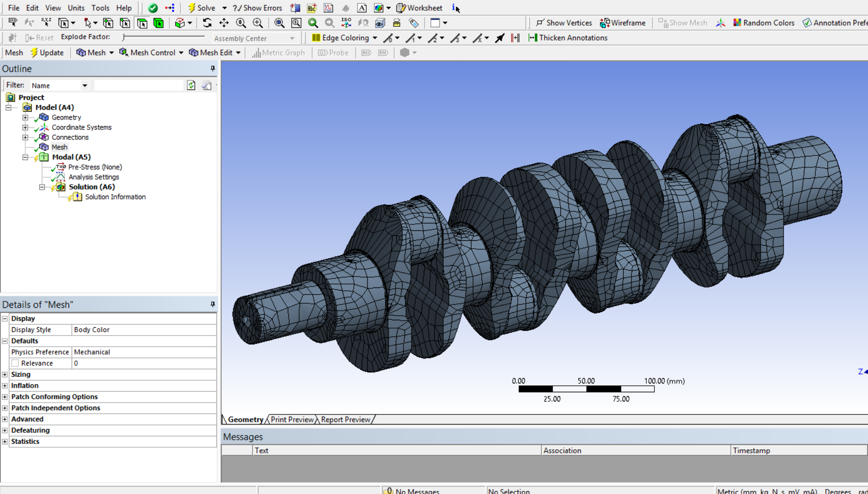The height and width of the screenshot is (494, 868).
Task: Set the ISO isometric view icon
Action: (346, 23)
